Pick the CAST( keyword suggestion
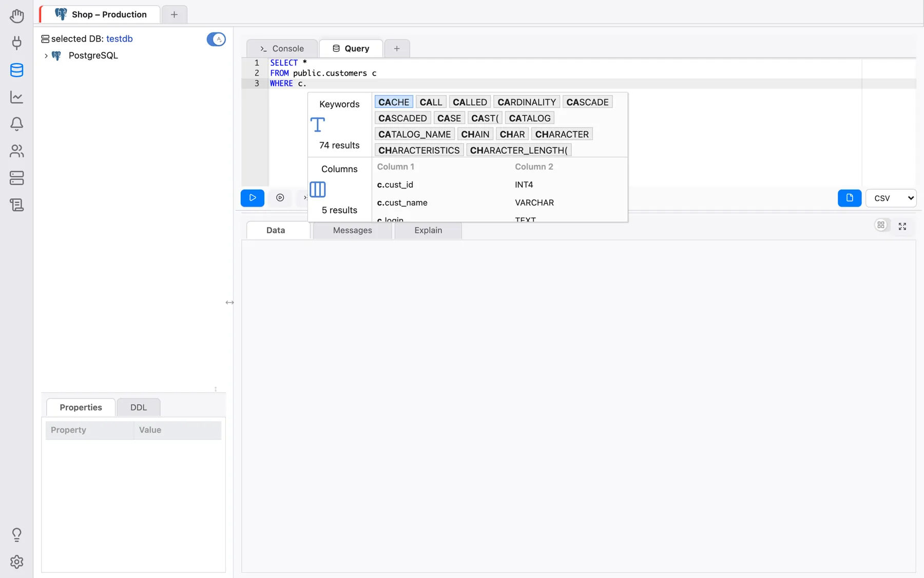 pyautogui.click(x=485, y=118)
